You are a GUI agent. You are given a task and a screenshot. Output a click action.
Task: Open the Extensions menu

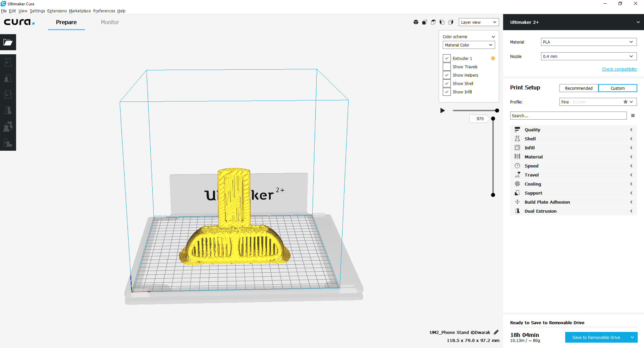pyautogui.click(x=57, y=11)
